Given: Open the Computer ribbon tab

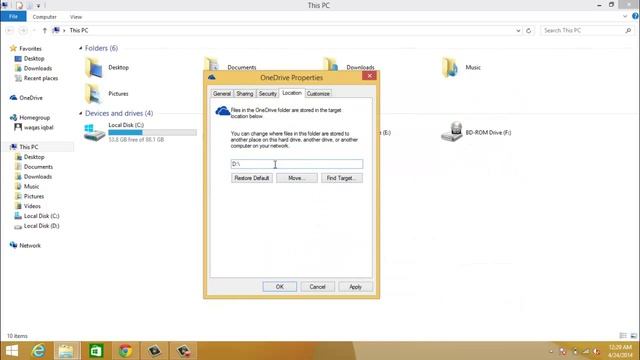Looking at the screenshot, I should 44,17.
